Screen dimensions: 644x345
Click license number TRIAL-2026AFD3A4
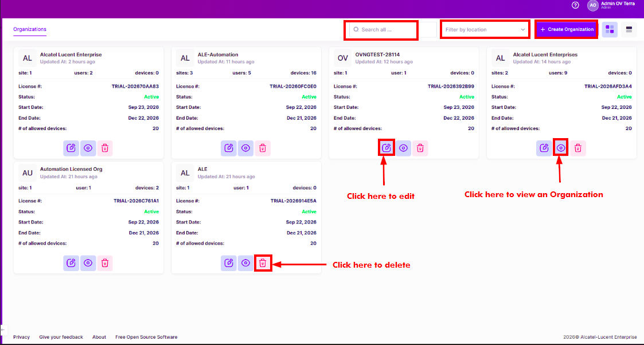point(608,87)
